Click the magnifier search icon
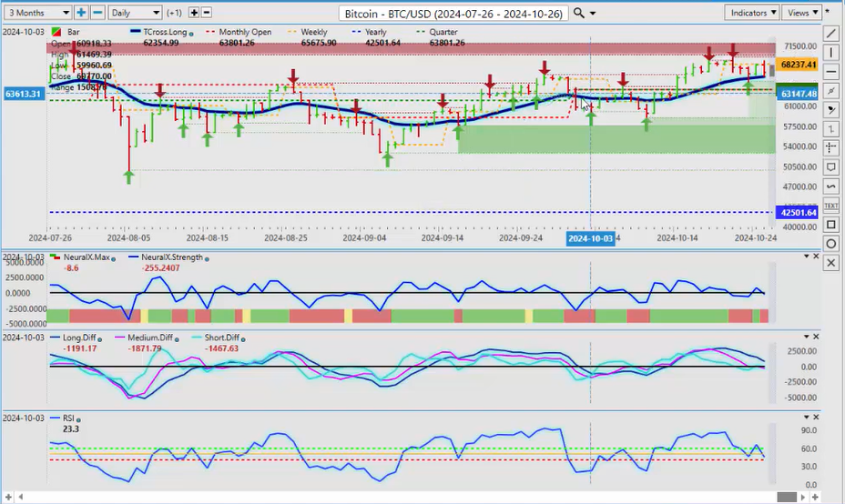Image resolution: width=845 pixels, height=504 pixels. coord(578,13)
